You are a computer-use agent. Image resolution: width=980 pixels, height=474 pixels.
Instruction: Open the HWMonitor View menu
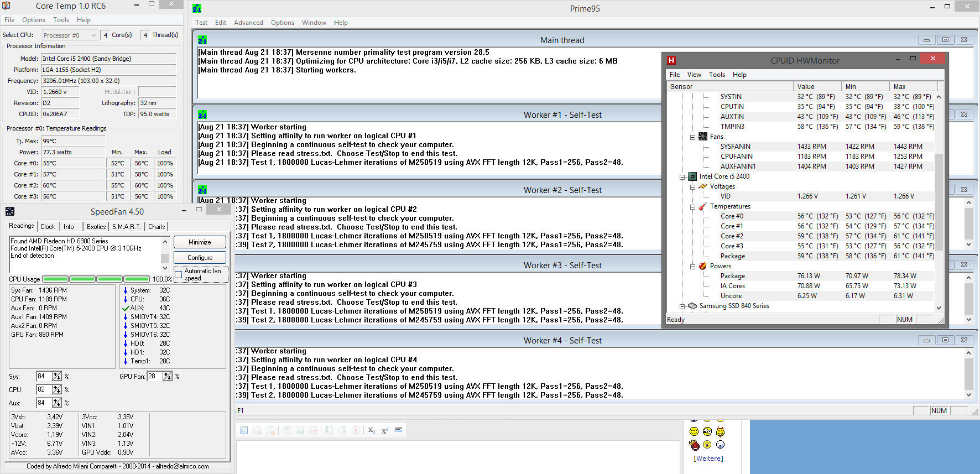pyautogui.click(x=694, y=75)
